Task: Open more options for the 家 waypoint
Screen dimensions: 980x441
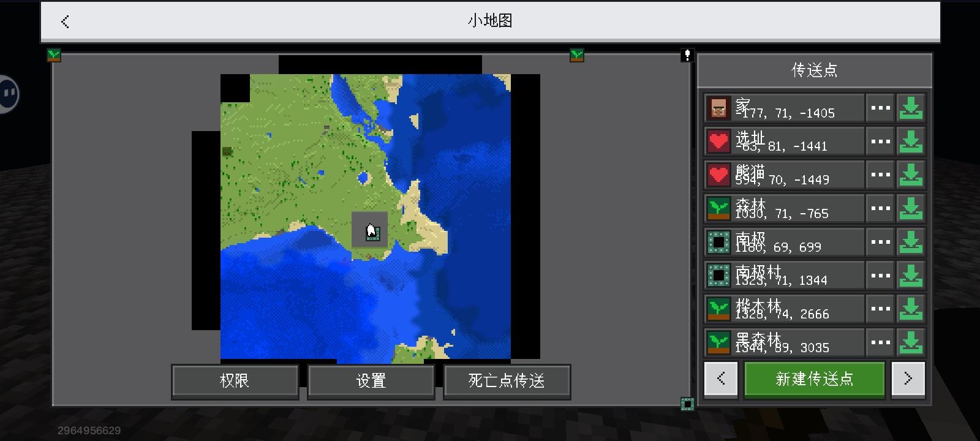Action: pos(880,108)
